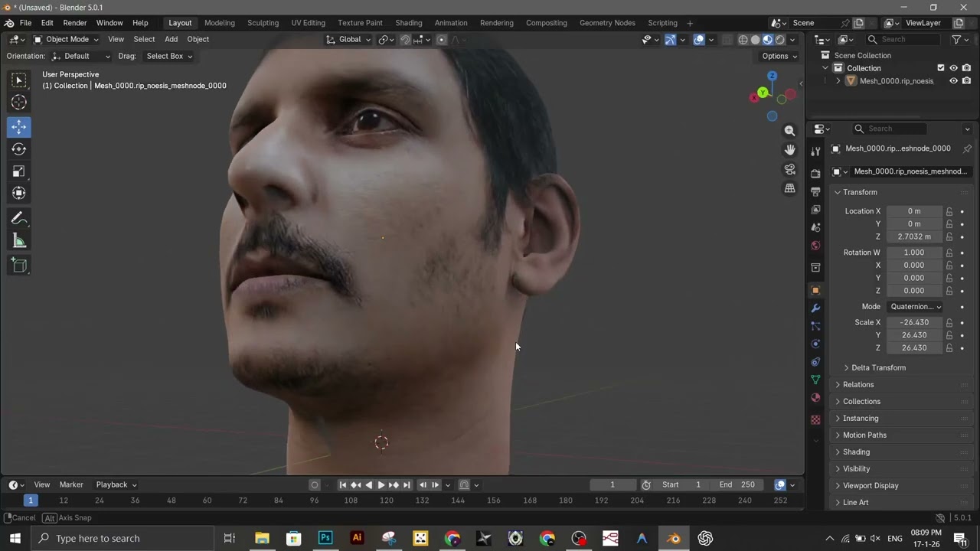
Task: Switch to the Sculpting workspace tab
Action: pos(263,23)
